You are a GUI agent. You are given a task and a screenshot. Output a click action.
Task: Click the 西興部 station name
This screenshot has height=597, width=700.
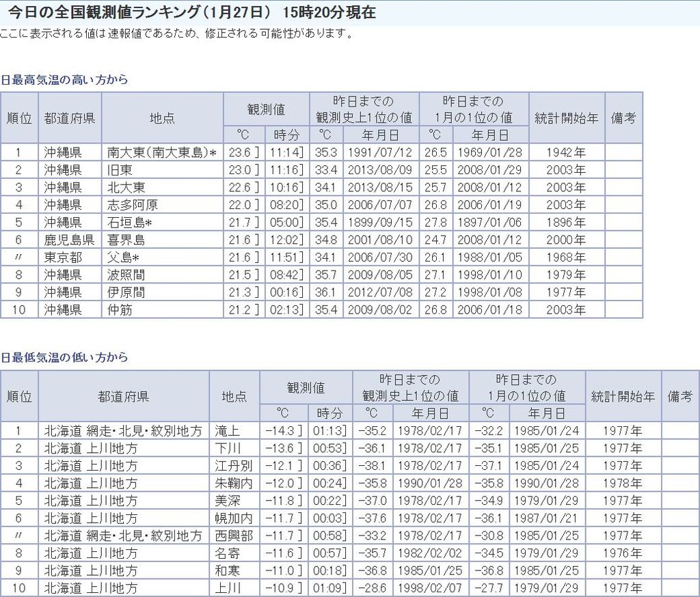click(x=233, y=536)
